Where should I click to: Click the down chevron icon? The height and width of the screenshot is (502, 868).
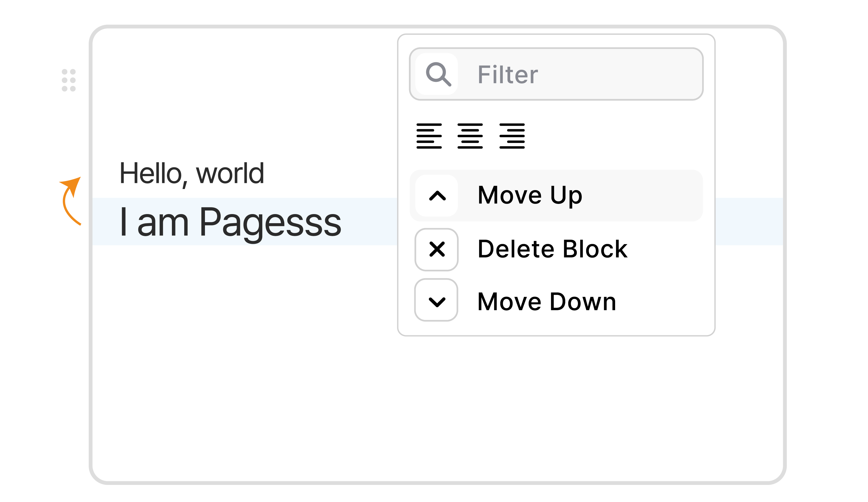[437, 302]
